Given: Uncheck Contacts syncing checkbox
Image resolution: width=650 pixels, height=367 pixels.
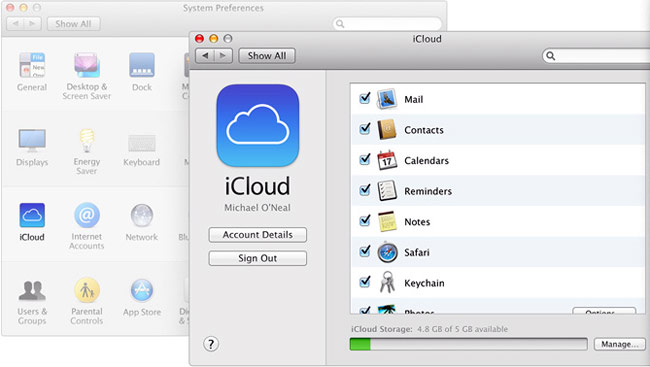Looking at the screenshot, I should click(x=365, y=129).
